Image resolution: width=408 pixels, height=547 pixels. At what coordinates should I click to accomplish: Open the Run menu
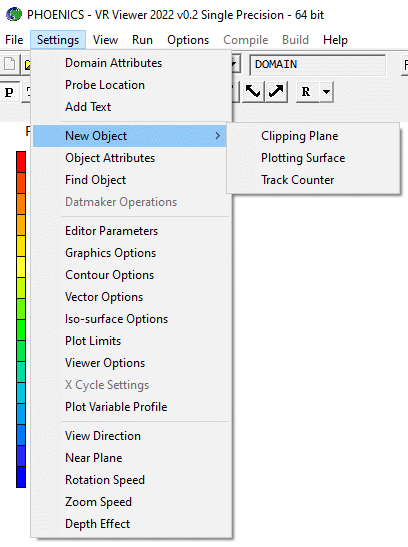(142, 40)
